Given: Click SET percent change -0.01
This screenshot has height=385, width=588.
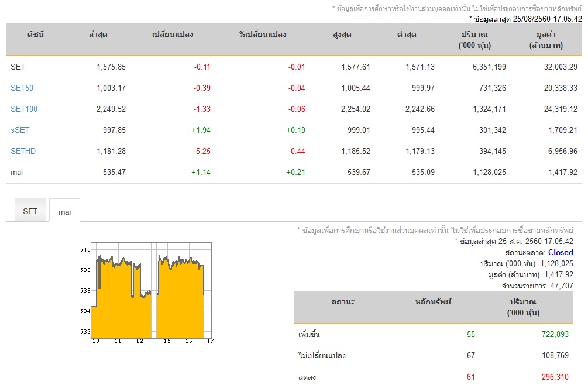Looking at the screenshot, I should (297, 67).
